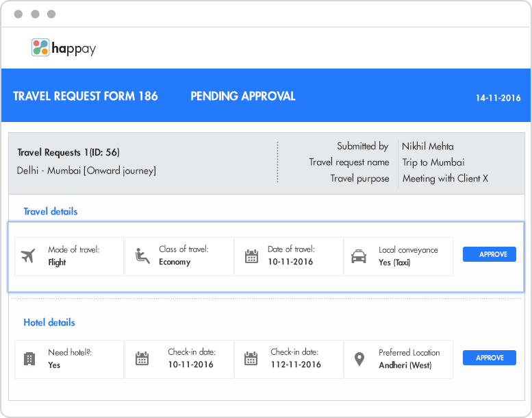Image resolution: width=532 pixels, height=418 pixels.
Task: Click the Submitted by label
Action: (363, 146)
